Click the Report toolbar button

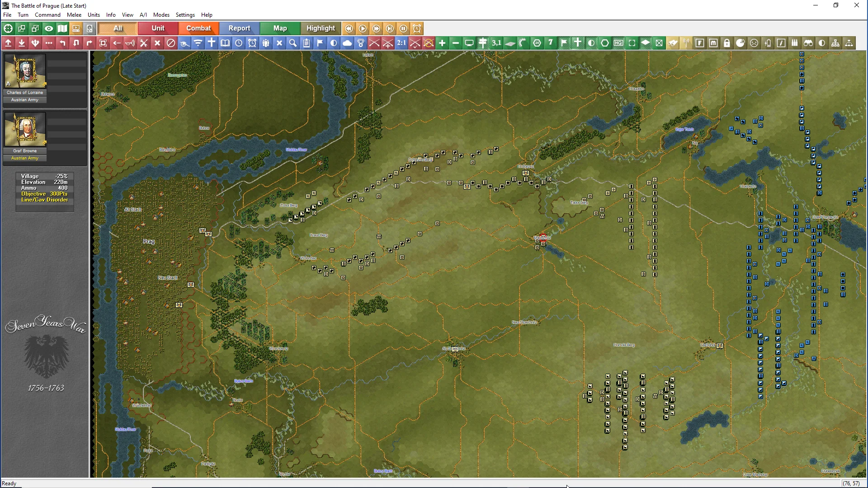click(239, 28)
